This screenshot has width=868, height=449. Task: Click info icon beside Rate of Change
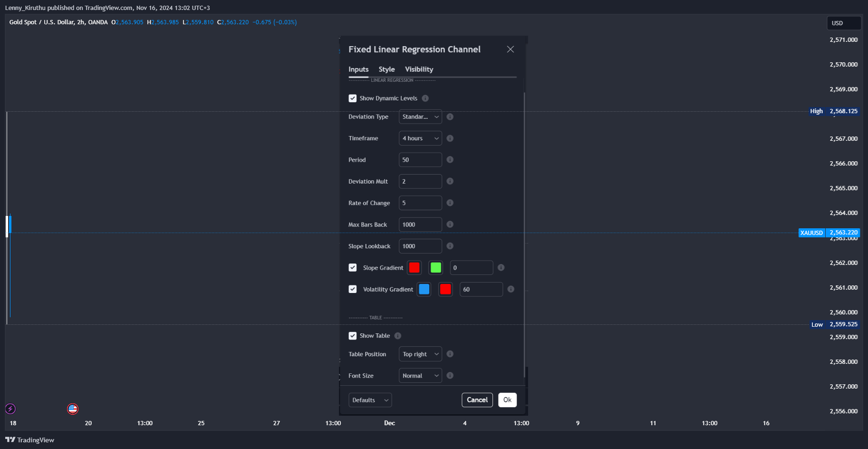click(450, 203)
